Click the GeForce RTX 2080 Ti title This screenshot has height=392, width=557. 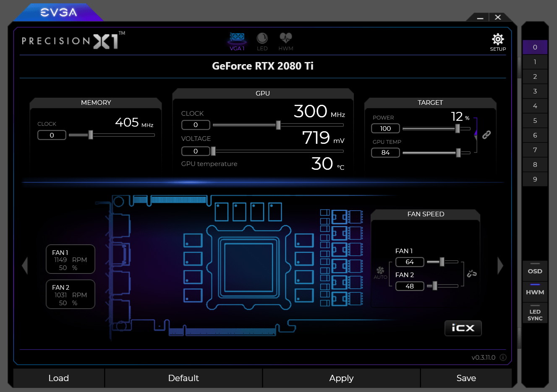click(263, 66)
